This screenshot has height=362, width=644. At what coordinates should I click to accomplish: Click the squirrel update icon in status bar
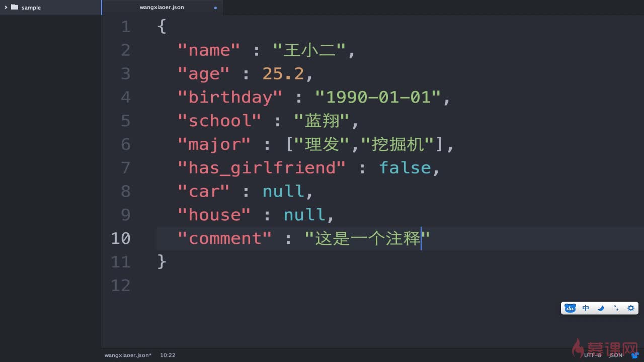click(x=634, y=355)
